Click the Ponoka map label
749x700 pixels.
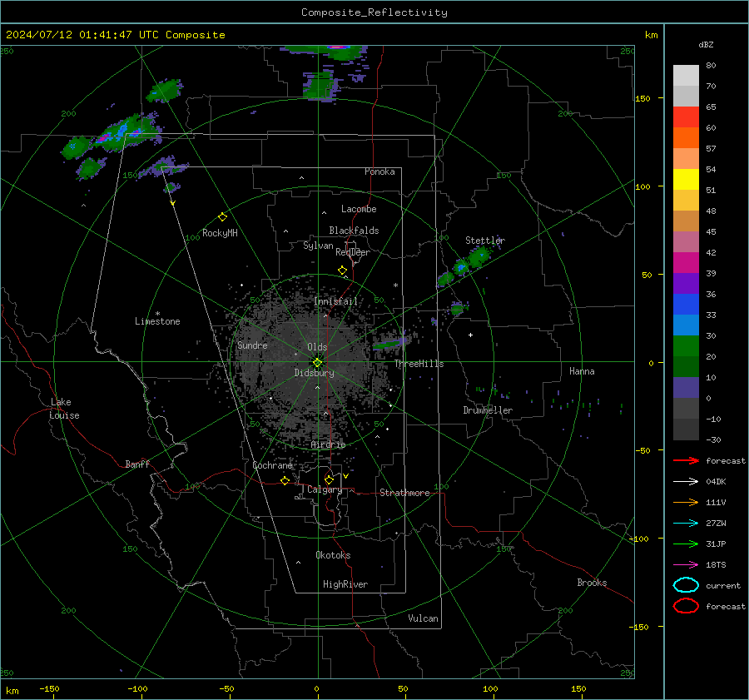(379, 171)
